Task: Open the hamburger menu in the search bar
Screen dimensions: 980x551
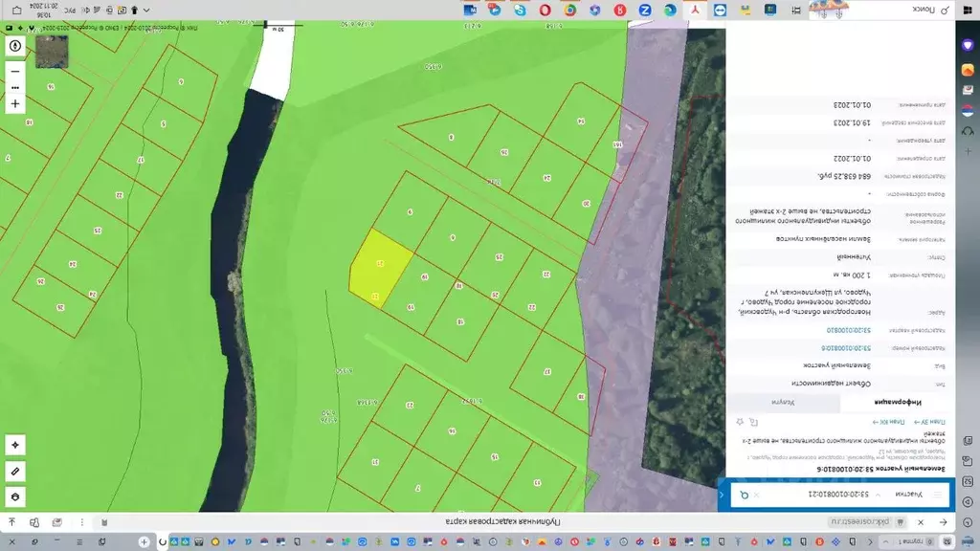Action: click(938, 495)
